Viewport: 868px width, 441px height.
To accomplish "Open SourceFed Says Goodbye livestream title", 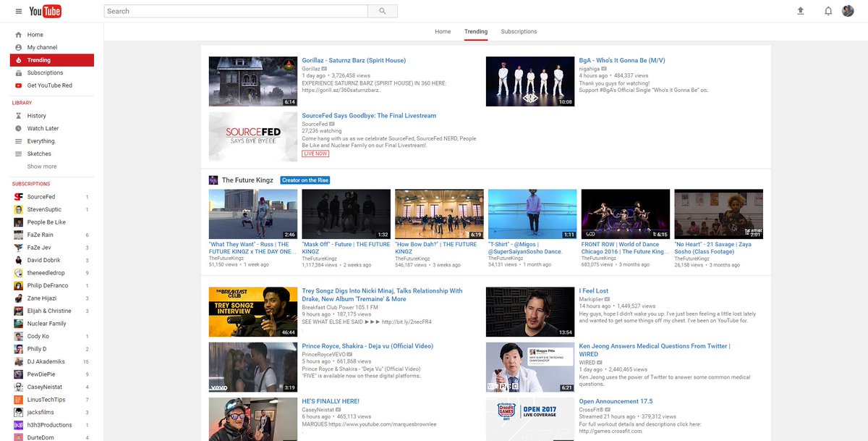I will [369, 116].
